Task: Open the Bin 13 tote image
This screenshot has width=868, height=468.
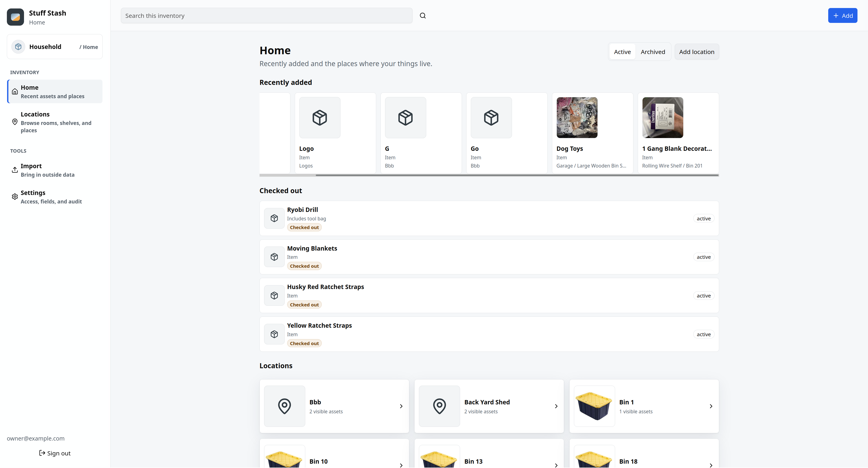Action: pyautogui.click(x=439, y=456)
